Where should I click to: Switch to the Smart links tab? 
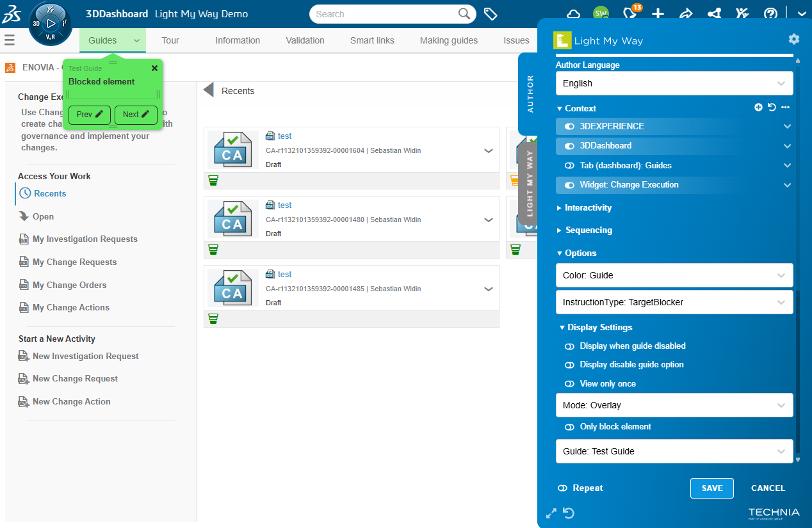372,40
